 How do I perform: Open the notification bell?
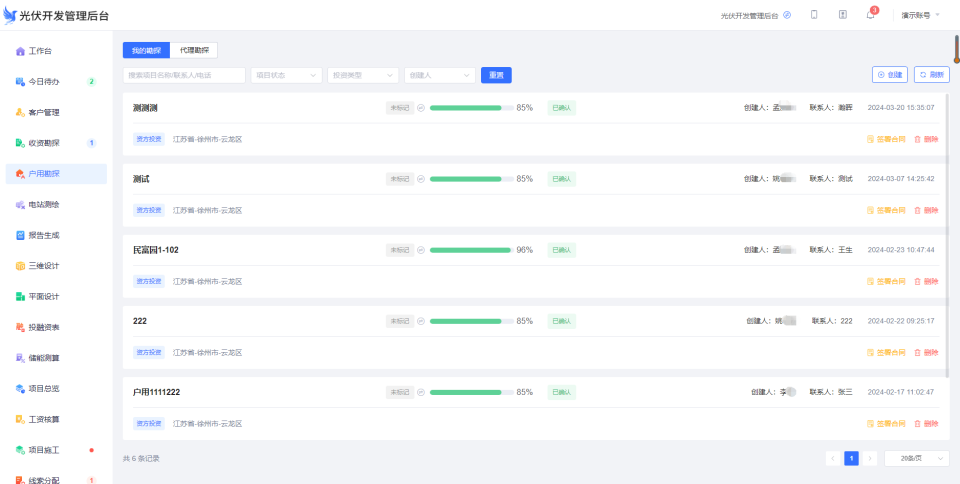click(x=871, y=15)
